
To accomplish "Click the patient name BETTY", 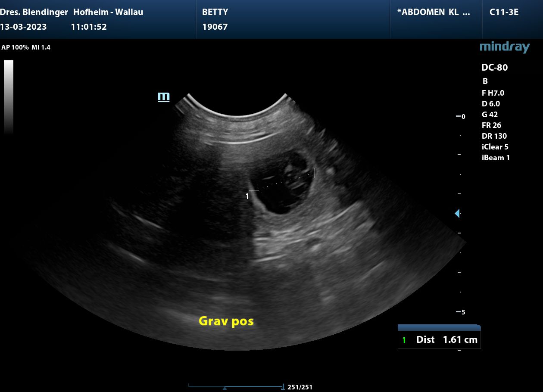I will tap(215, 12).
